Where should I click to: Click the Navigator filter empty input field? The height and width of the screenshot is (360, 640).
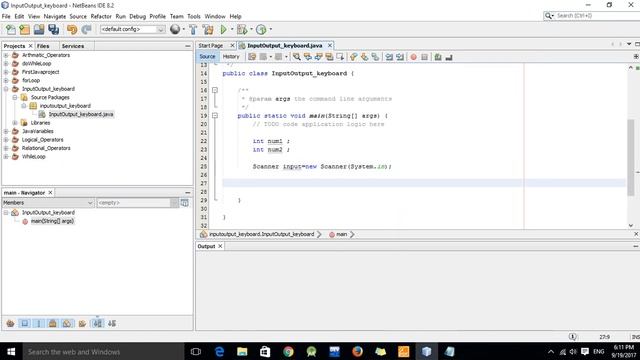133,203
